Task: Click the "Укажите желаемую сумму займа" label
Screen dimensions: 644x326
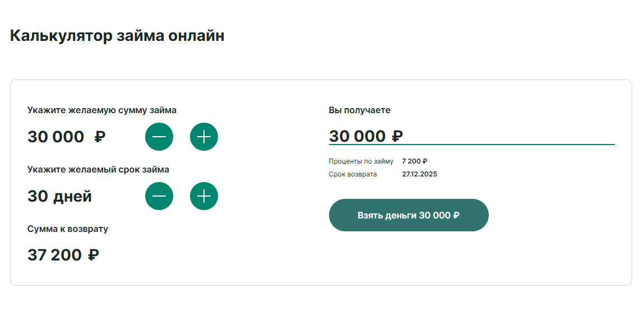Action: [x=102, y=110]
